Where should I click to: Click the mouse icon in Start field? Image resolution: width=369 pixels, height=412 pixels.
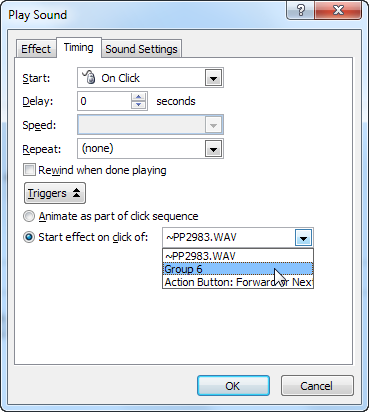coord(89,77)
